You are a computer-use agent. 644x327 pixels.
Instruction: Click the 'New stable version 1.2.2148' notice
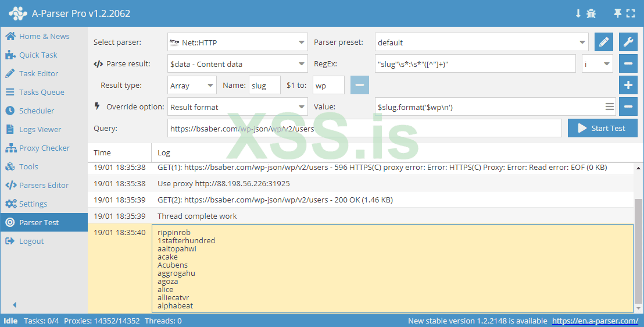[x=478, y=321]
